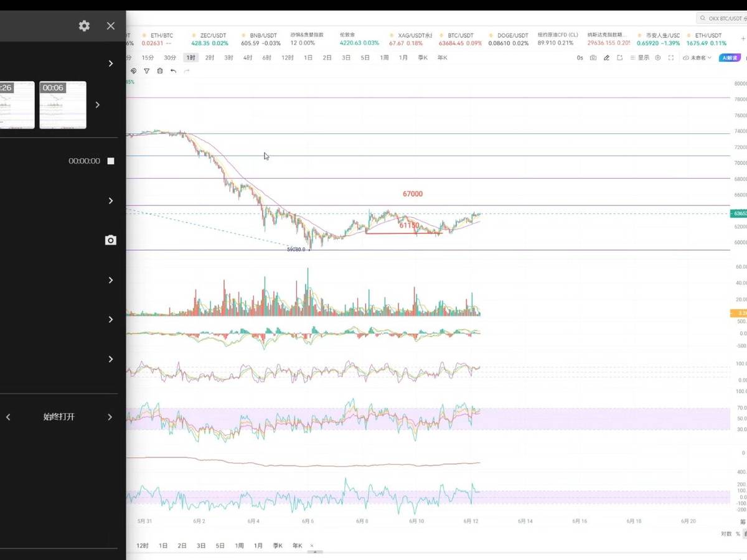
Task: Switch to 12时 timeframe in top bar
Action: pyautogui.click(x=287, y=58)
